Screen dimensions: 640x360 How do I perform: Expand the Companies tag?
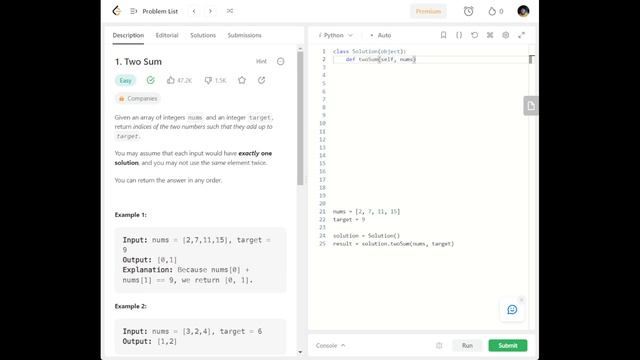coord(138,99)
